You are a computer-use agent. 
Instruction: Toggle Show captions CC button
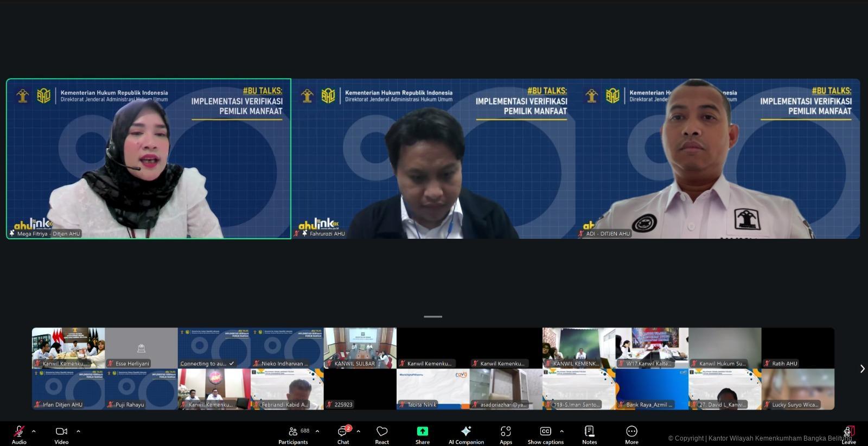tap(545, 432)
